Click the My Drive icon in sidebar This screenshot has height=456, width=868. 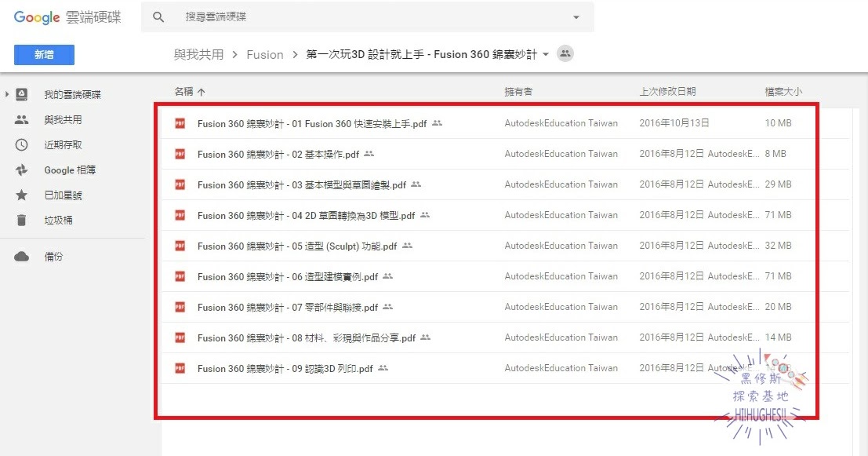(x=21, y=95)
